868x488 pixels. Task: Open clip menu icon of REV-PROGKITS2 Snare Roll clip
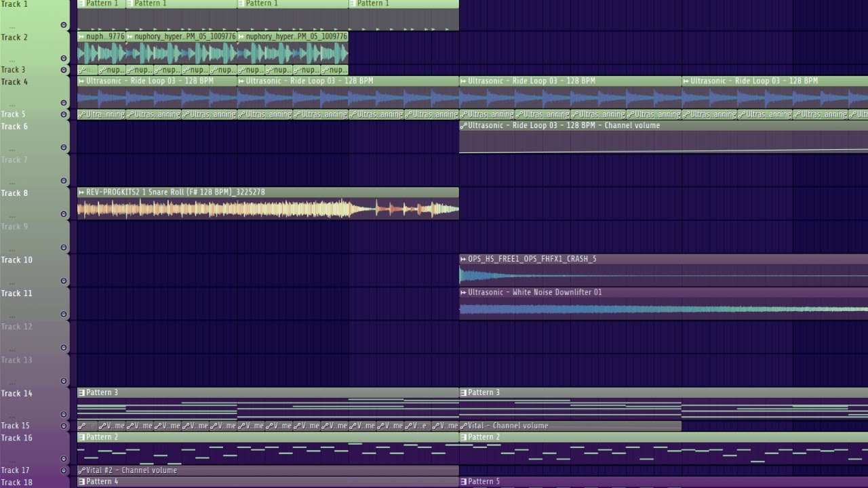(x=81, y=192)
